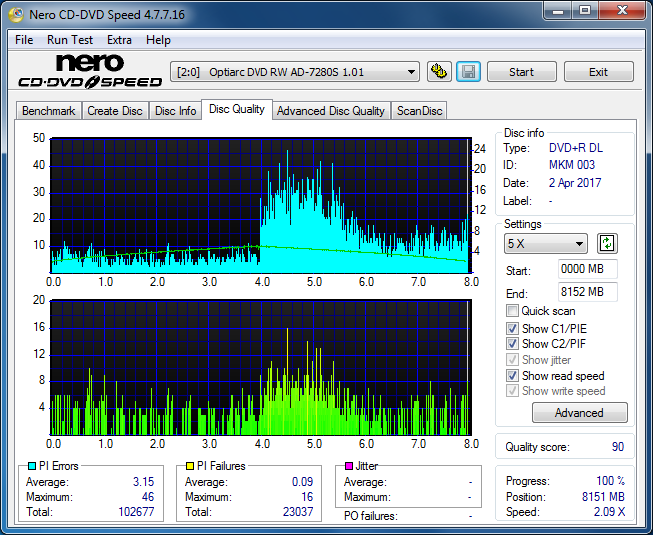The width and height of the screenshot is (653, 535).
Task: Click the magenta Jitter legend swatch
Action: 349,466
